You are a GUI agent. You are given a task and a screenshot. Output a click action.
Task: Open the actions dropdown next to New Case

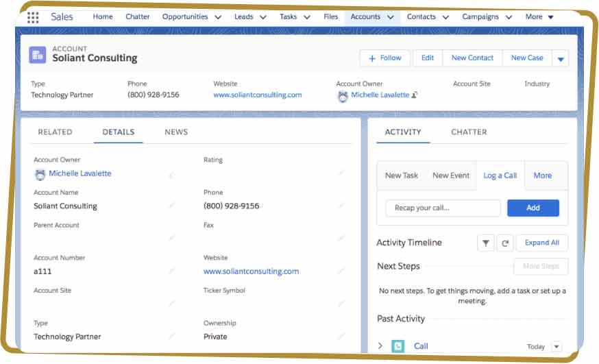click(x=561, y=59)
